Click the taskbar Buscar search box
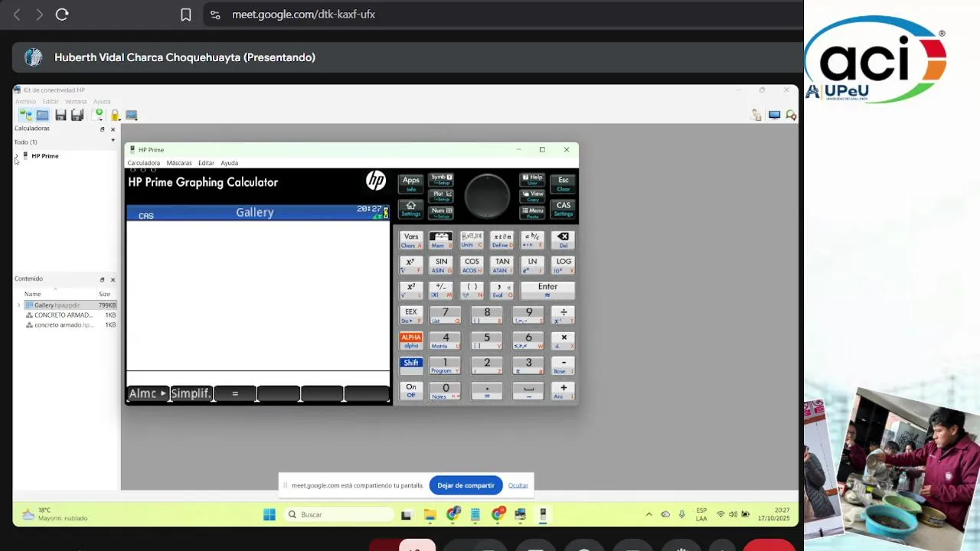This screenshot has height=551, width=980. coord(339,514)
